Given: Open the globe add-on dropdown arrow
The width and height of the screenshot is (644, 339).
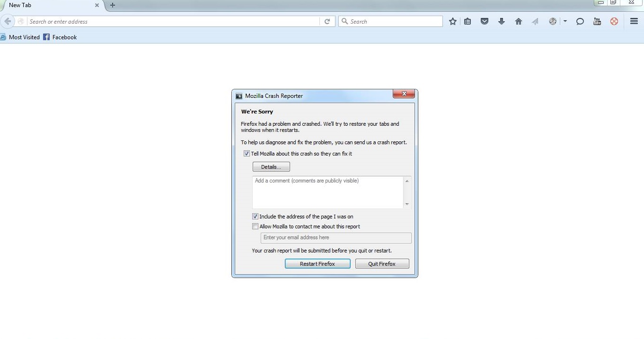Looking at the screenshot, I should click(565, 21).
